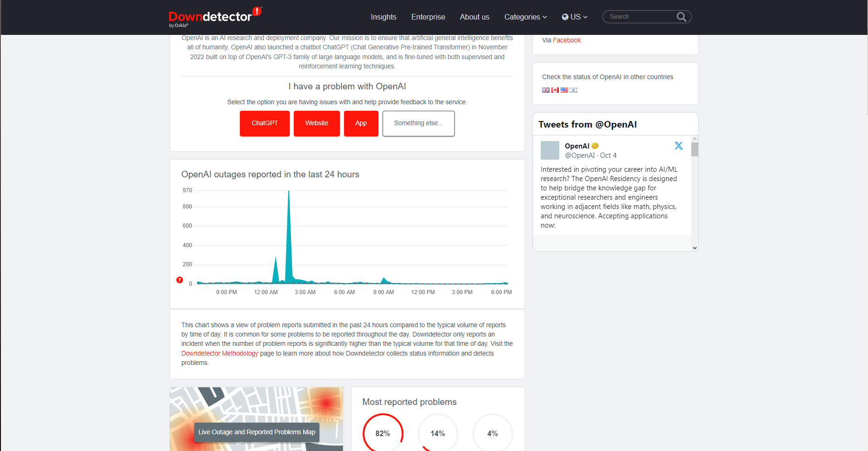Click the 4% reported problems circle
Image resolution: width=868 pixels, height=451 pixels.
click(x=492, y=433)
